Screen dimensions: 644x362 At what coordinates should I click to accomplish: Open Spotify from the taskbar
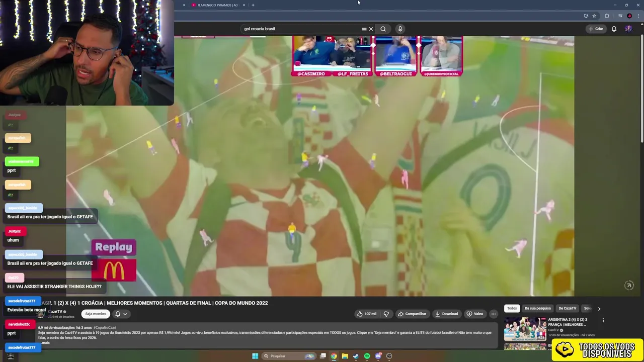click(367, 356)
